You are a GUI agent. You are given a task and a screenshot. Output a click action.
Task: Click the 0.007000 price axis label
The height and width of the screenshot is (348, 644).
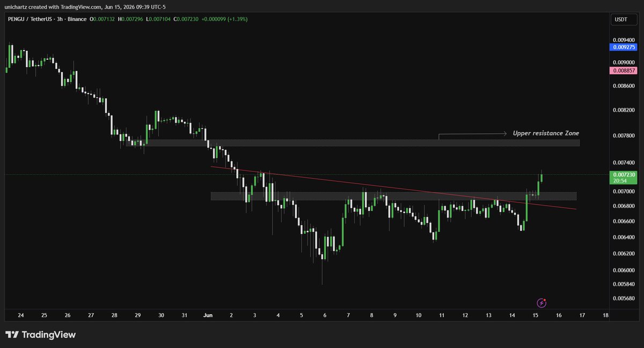click(623, 192)
